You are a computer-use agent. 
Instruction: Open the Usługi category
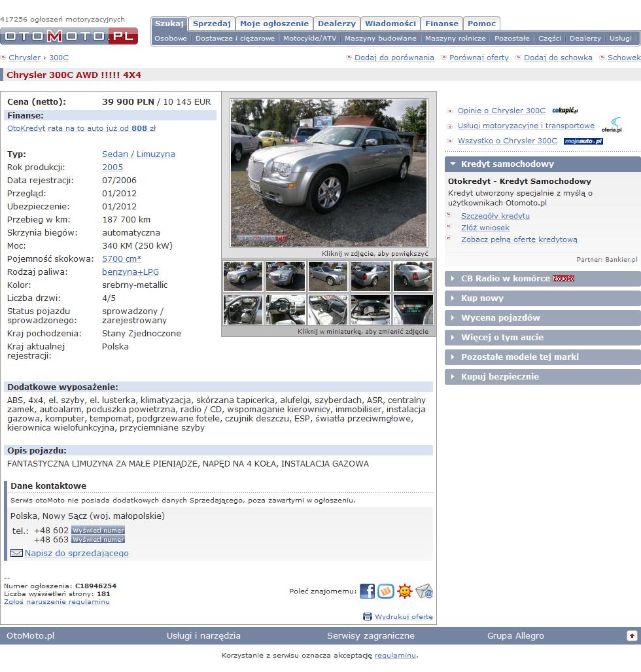[621, 38]
